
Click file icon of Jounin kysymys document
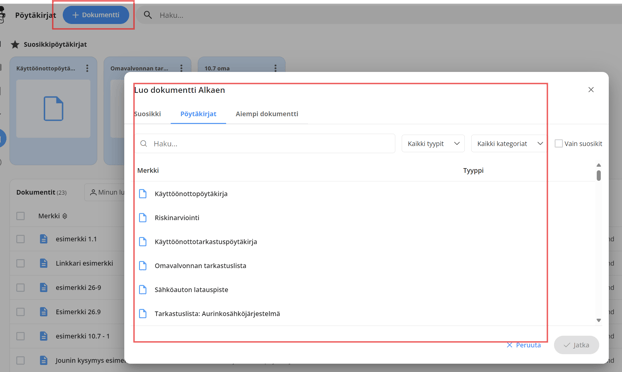[44, 360]
